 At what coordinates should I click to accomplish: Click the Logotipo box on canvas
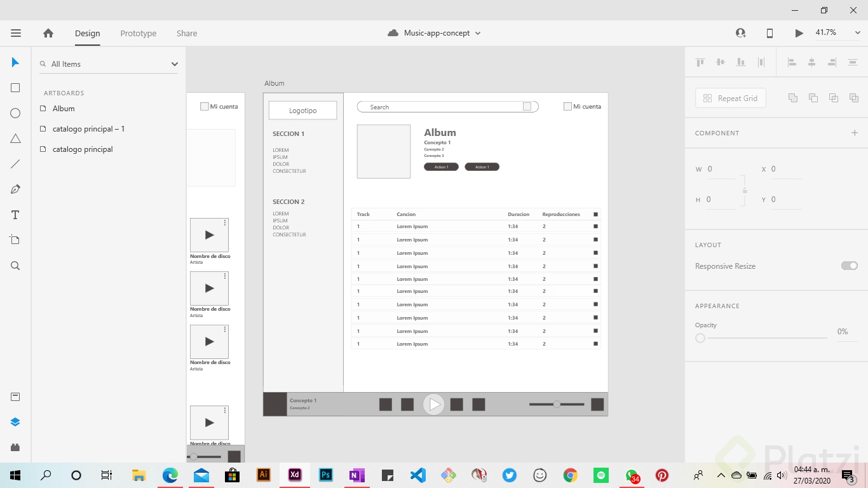[302, 111]
